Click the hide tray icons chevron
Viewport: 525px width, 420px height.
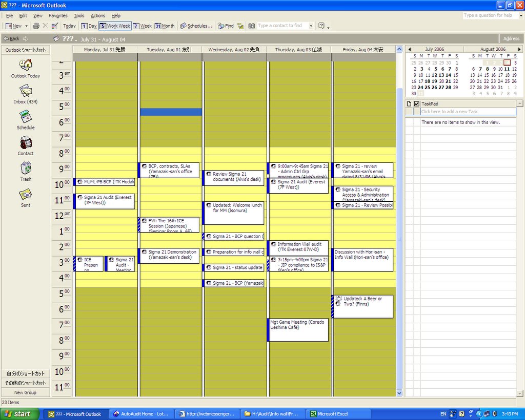(x=479, y=414)
